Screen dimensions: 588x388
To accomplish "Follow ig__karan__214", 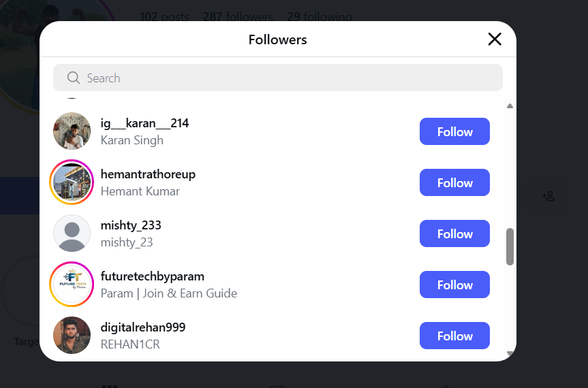I will [x=454, y=131].
